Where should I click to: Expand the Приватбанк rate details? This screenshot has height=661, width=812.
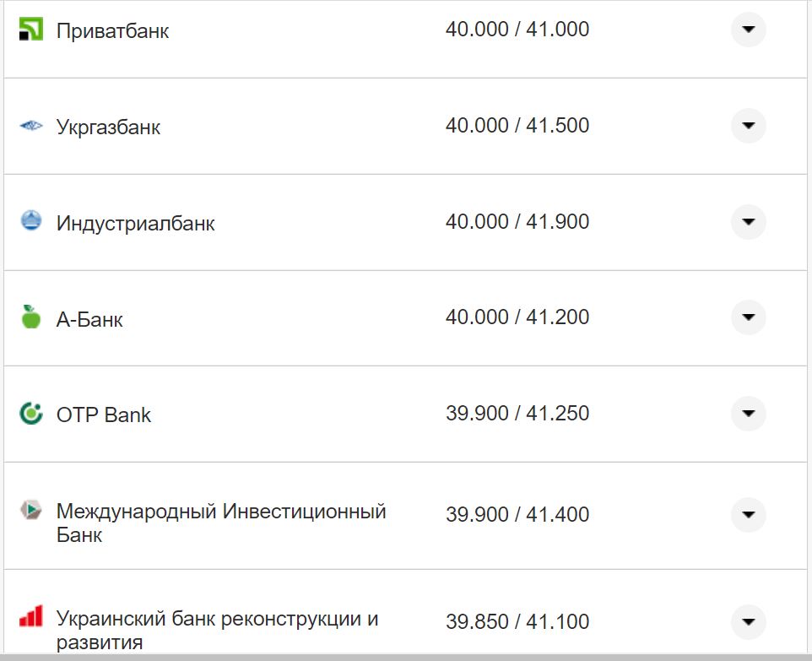(x=748, y=30)
